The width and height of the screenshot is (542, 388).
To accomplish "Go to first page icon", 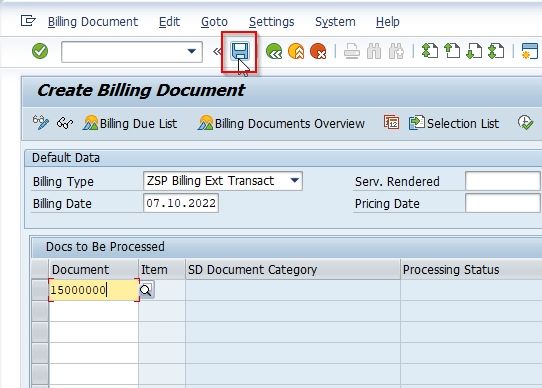I will tap(430, 51).
